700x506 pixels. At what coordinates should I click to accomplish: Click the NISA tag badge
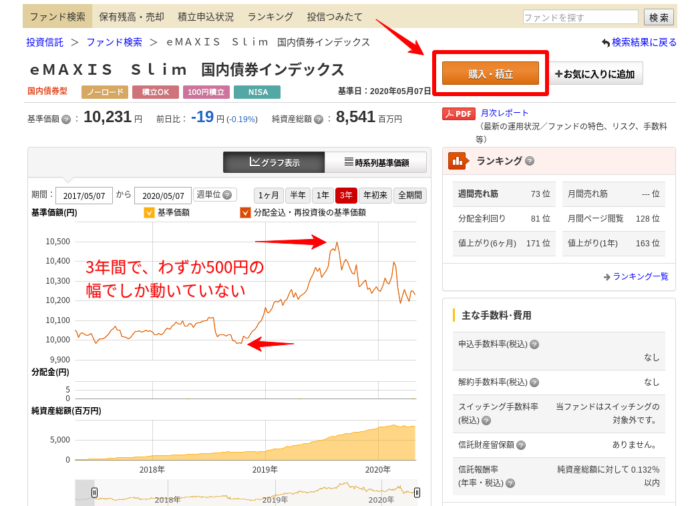point(258,92)
